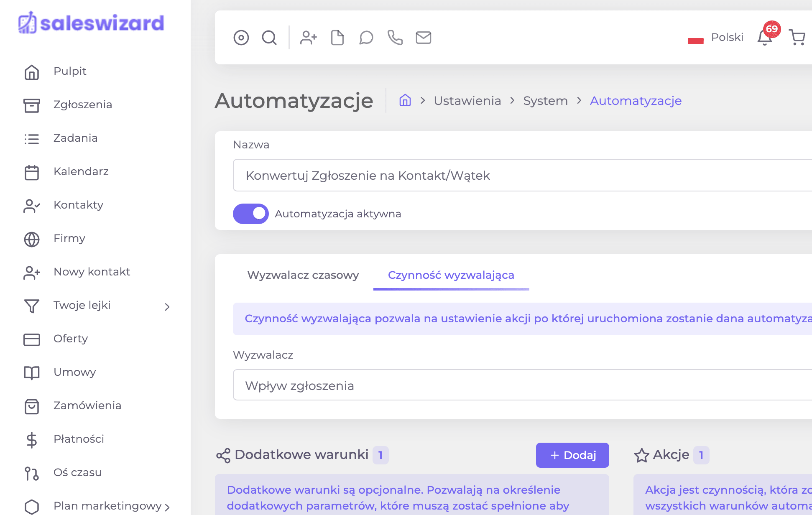Viewport: 812px width, 515px height.
Task: Open Płatności in the sidebar
Action: [79, 439]
